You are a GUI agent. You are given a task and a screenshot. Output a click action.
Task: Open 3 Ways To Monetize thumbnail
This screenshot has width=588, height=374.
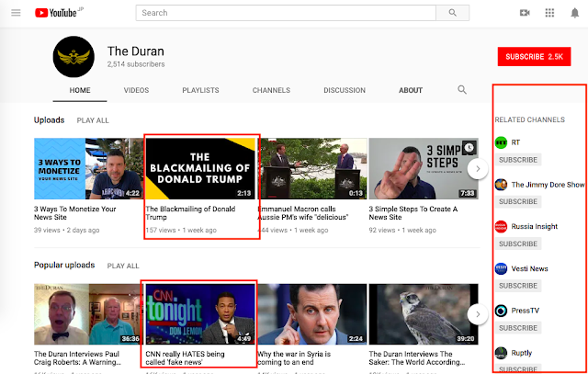pyautogui.click(x=88, y=168)
